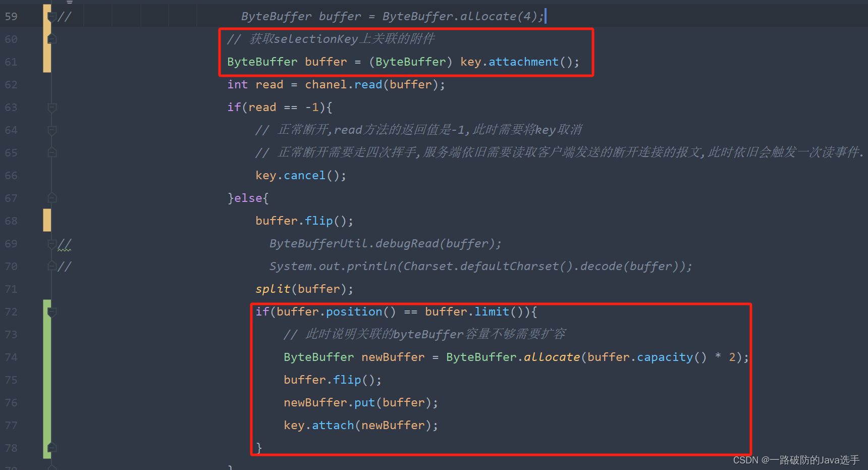Image resolution: width=868 pixels, height=470 pixels.
Task: Click the orange change marker beside line 68
Action: click(x=46, y=220)
